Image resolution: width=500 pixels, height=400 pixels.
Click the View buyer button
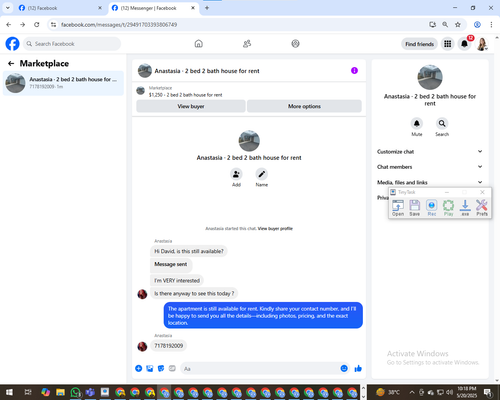[x=191, y=106]
